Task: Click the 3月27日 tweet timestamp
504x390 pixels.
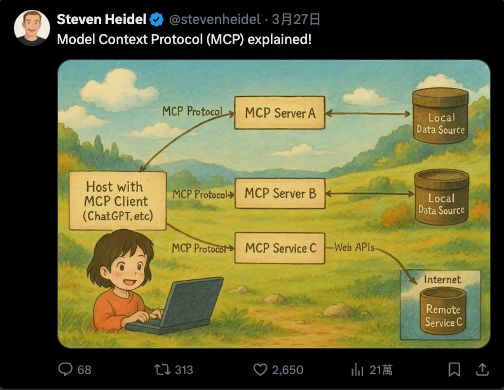Action: click(x=296, y=19)
